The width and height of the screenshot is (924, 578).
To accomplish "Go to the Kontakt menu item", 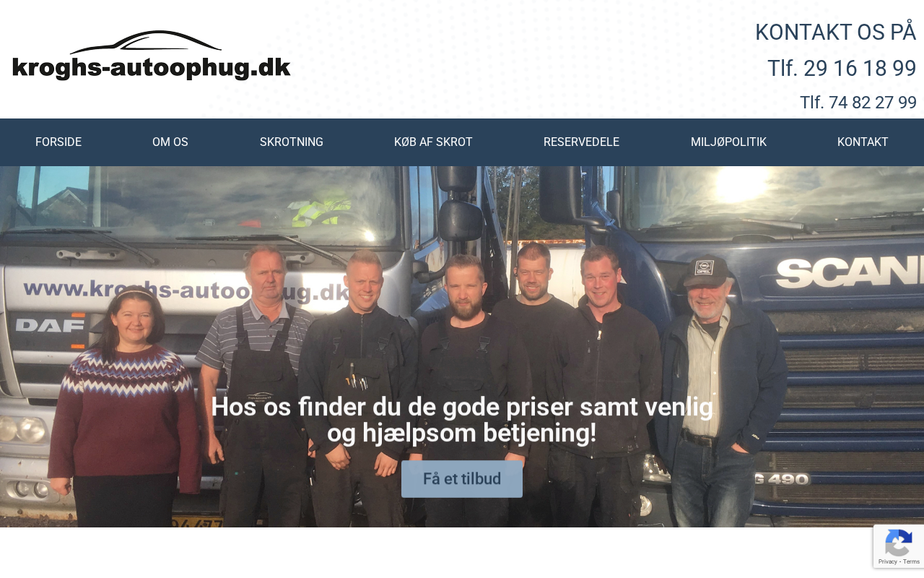I will click(x=863, y=142).
